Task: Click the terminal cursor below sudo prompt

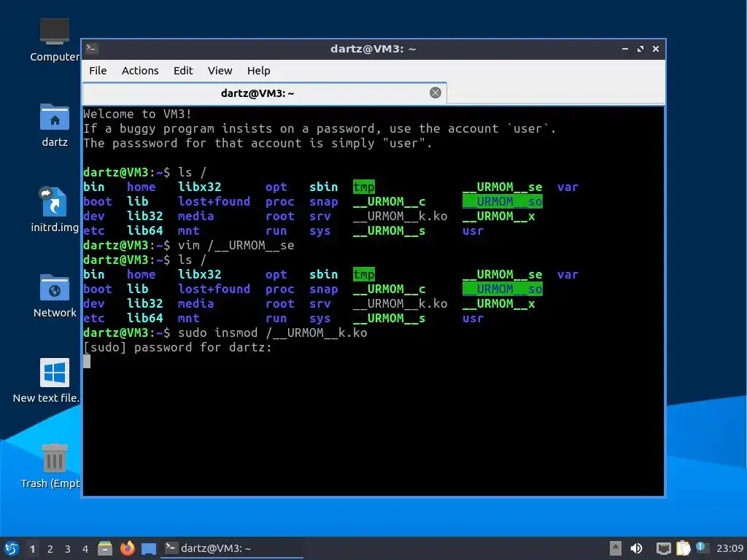Action: click(x=87, y=362)
